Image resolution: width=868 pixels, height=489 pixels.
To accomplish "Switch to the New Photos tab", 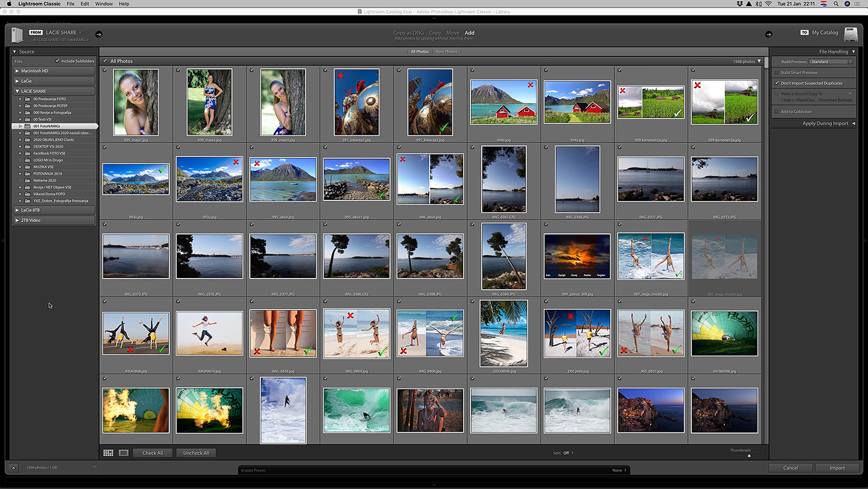I will tap(446, 52).
